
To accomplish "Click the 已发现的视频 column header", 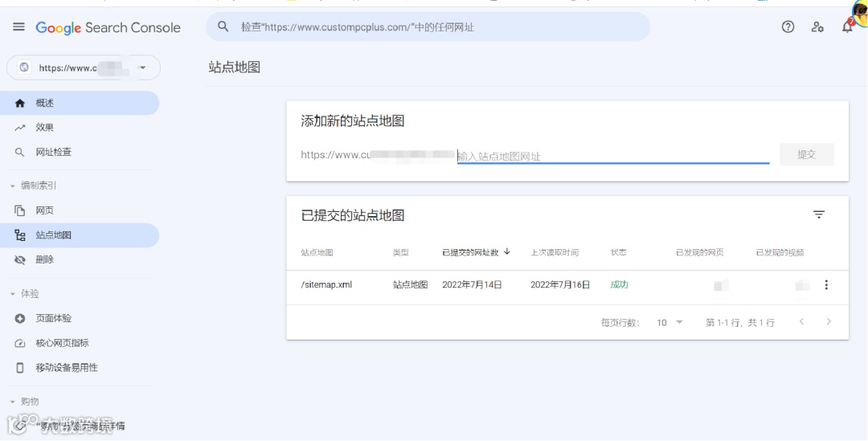I will [780, 252].
